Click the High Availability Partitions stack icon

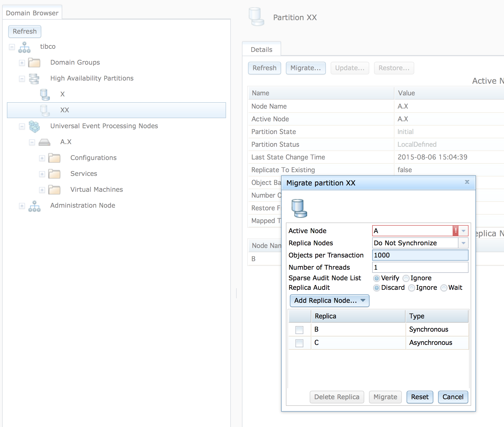pos(34,78)
